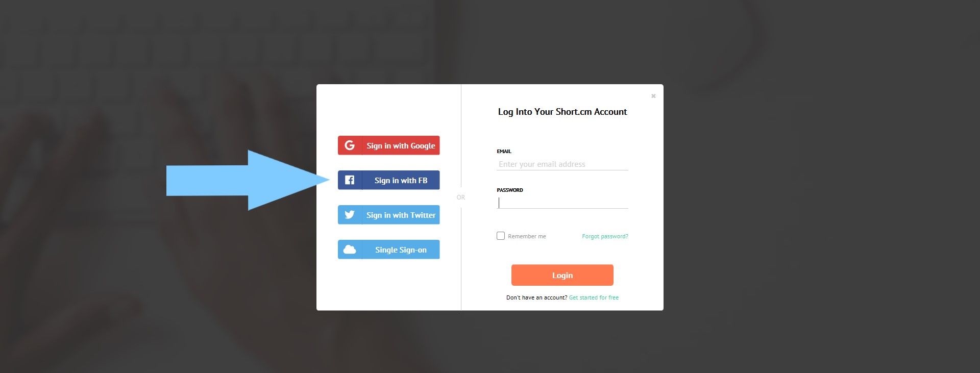Follow the Get started for free link
The height and width of the screenshot is (373, 980).
(594, 297)
